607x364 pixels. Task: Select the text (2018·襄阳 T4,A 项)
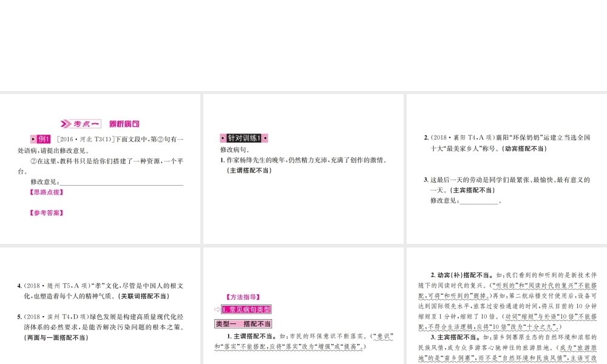pyautogui.click(x=463, y=137)
